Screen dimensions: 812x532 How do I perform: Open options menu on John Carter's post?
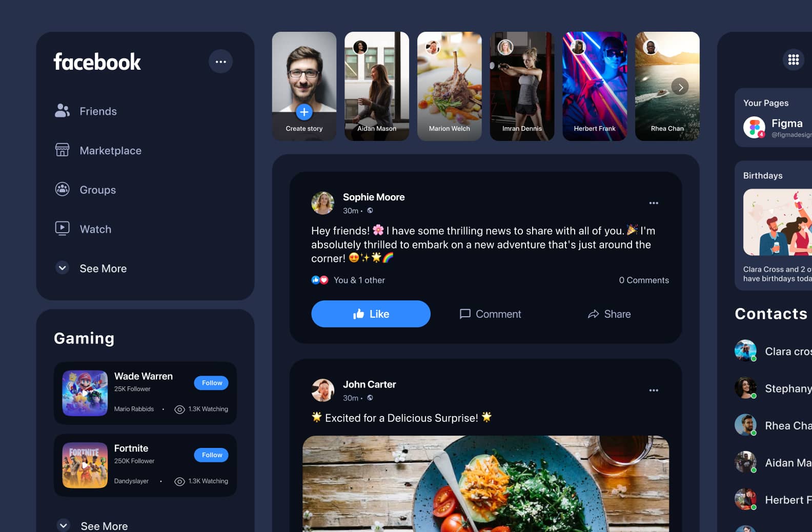point(654,390)
